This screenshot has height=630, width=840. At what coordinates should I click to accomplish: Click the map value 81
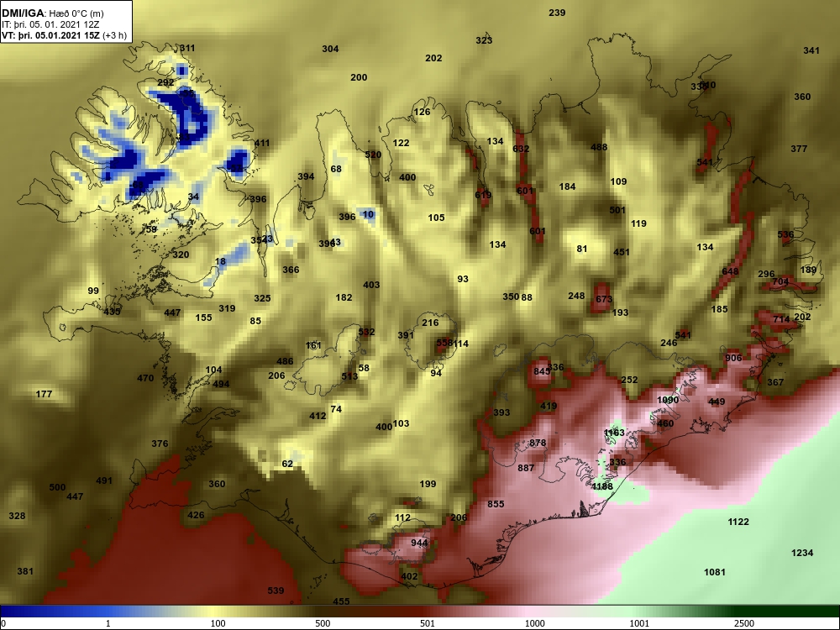(x=582, y=249)
